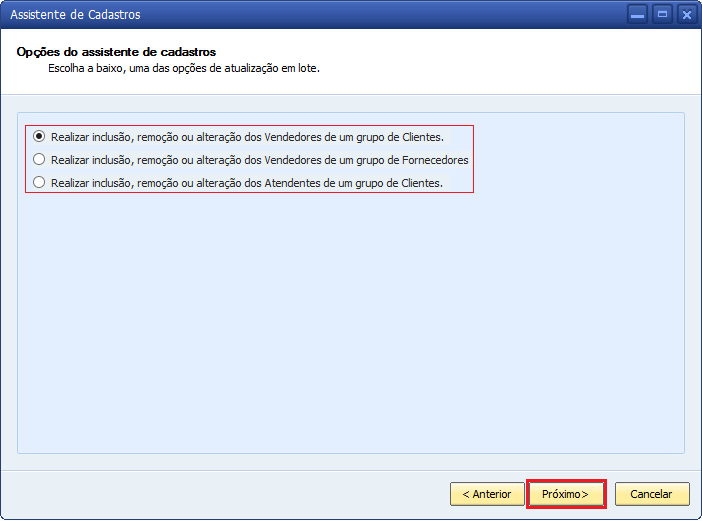
Task: Click the text 'Escolha a baixo, uma das opções'
Action: [x=135, y=68]
